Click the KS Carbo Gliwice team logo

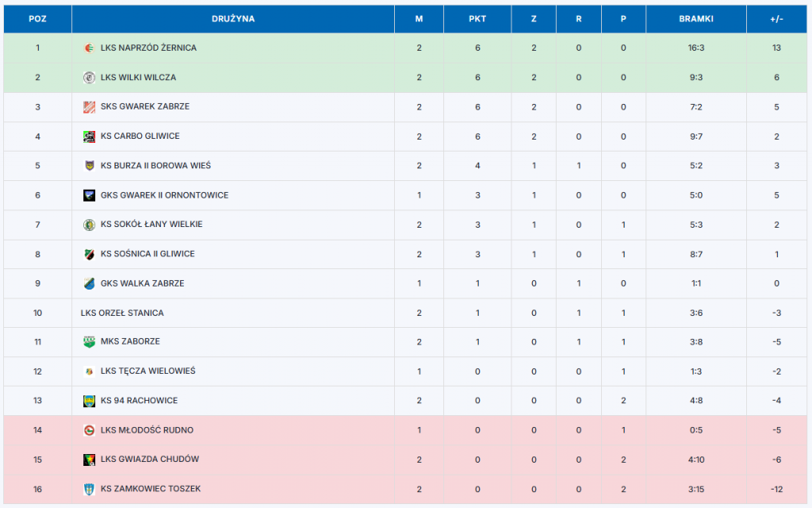coord(90,137)
